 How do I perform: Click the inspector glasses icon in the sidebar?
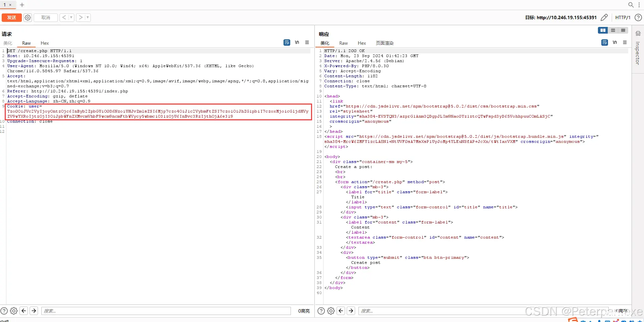638,34
